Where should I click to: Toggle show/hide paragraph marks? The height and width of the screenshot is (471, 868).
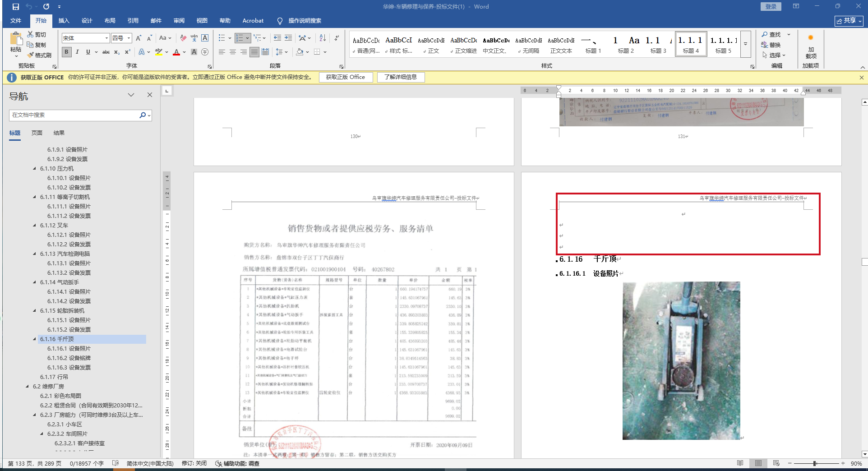(337, 38)
